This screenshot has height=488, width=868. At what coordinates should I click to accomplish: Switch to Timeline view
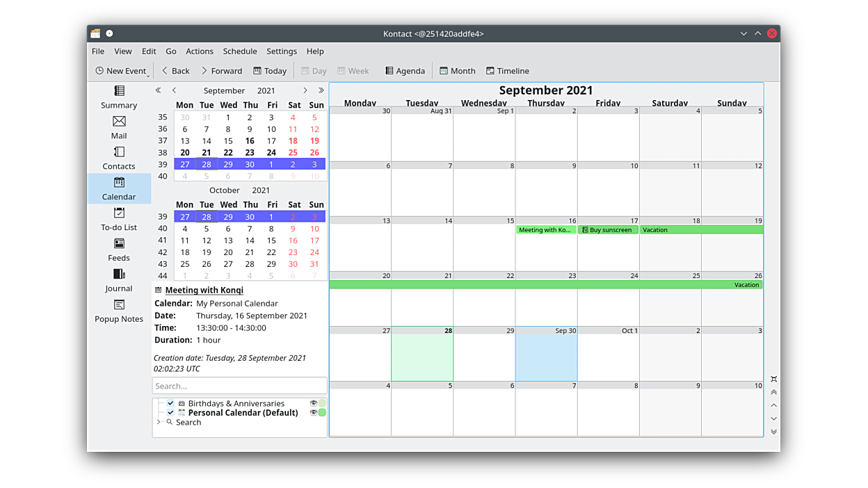[x=507, y=71]
